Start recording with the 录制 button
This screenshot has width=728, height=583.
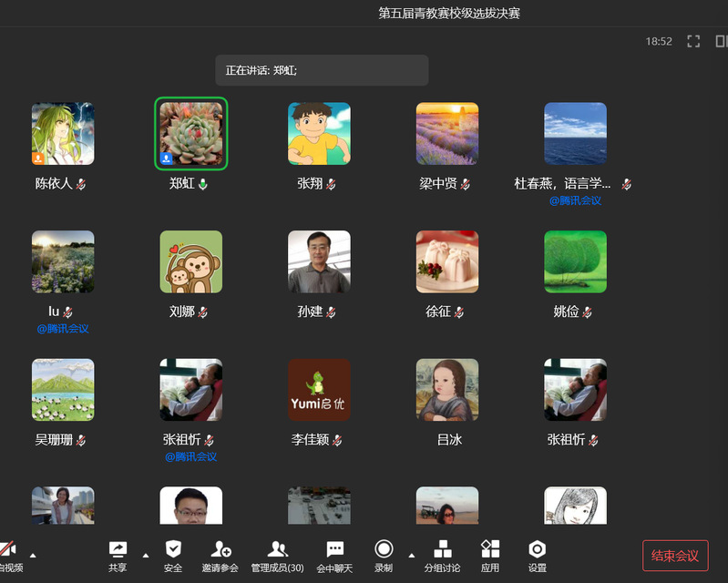384,556
